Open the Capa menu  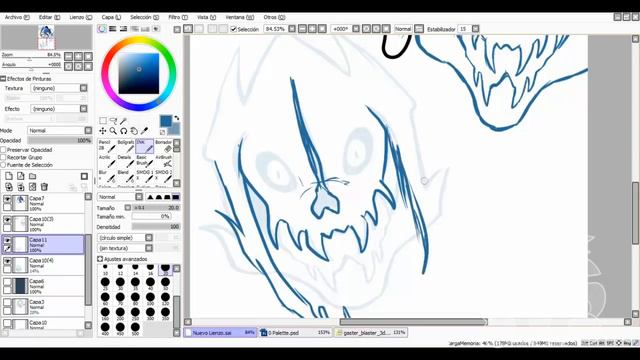[x=111, y=17]
